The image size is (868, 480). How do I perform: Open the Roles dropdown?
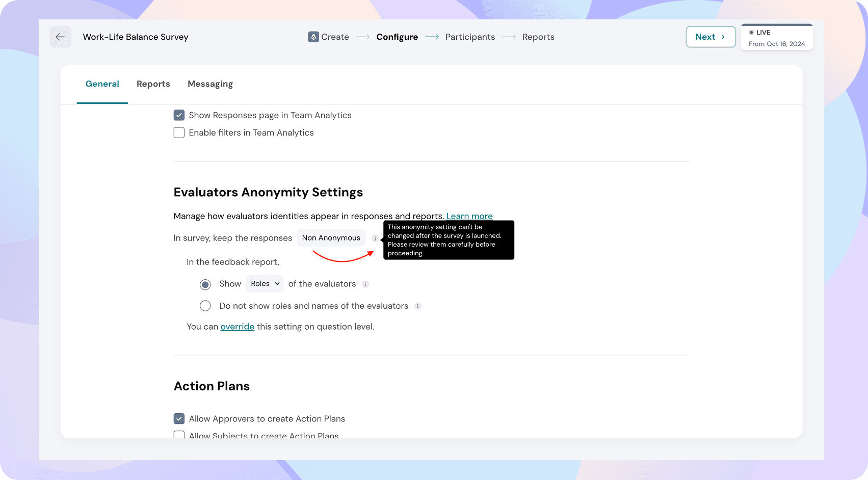click(265, 284)
